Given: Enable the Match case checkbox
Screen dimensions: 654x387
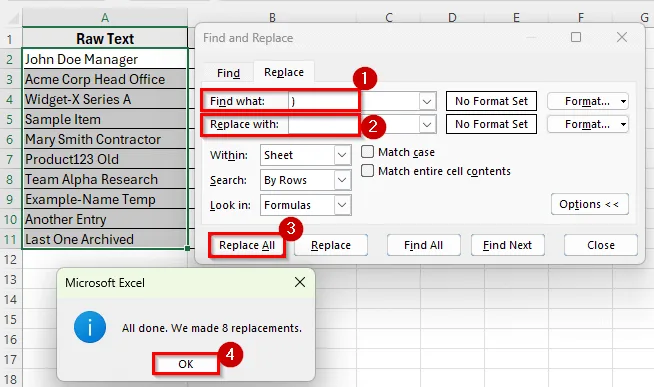Looking at the screenshot, I should (367, 152).
